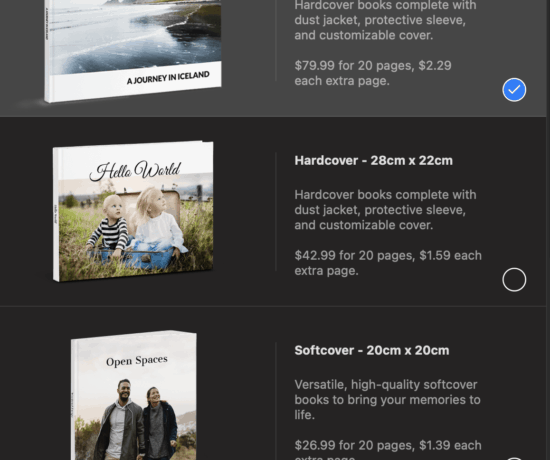Click the 'Hello World' script title on cover
Image resolution: width=550 pixels, height=460 pixels.
point(135,171)
